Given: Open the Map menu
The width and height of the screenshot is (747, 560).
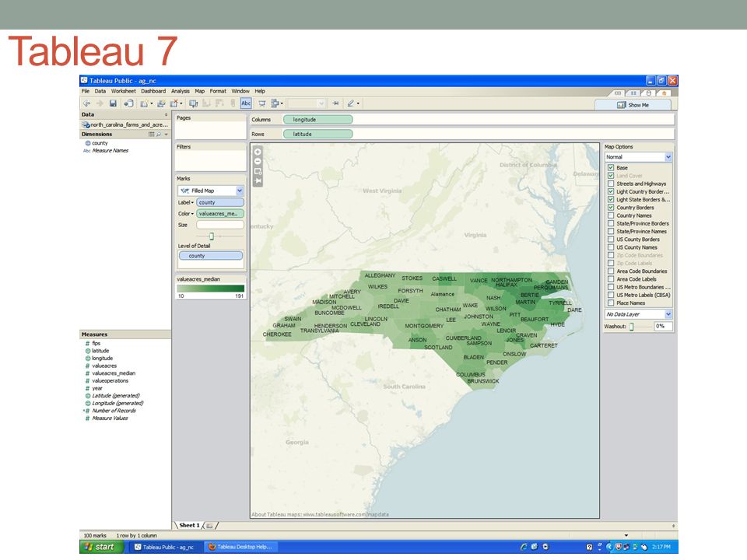Looking at the screenshot, I should 200,91.
